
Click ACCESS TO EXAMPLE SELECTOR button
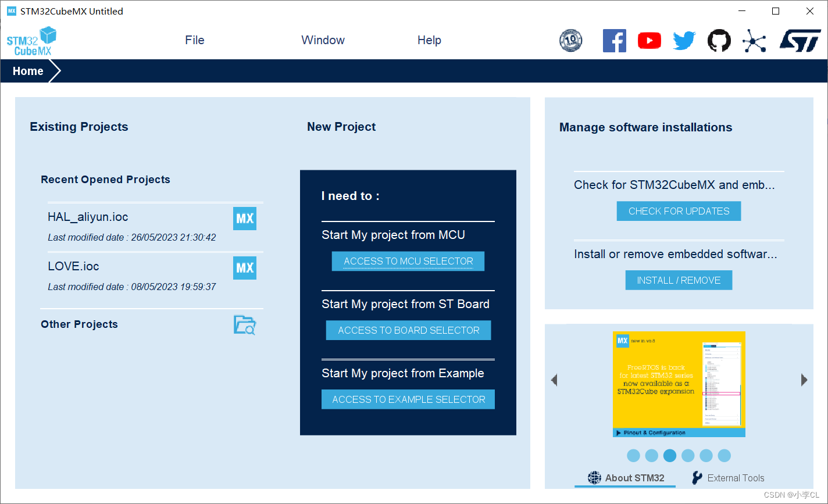[x=408, y=399]
